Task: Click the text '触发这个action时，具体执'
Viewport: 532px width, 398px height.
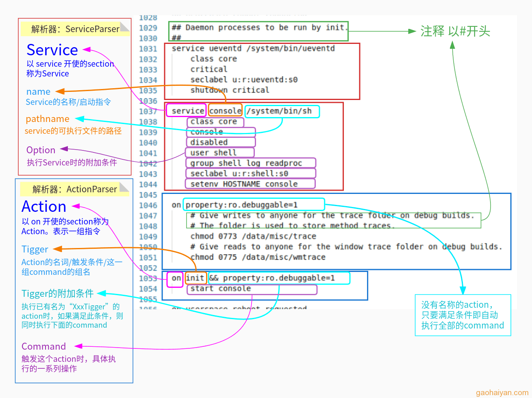Action: click(69, 359)
